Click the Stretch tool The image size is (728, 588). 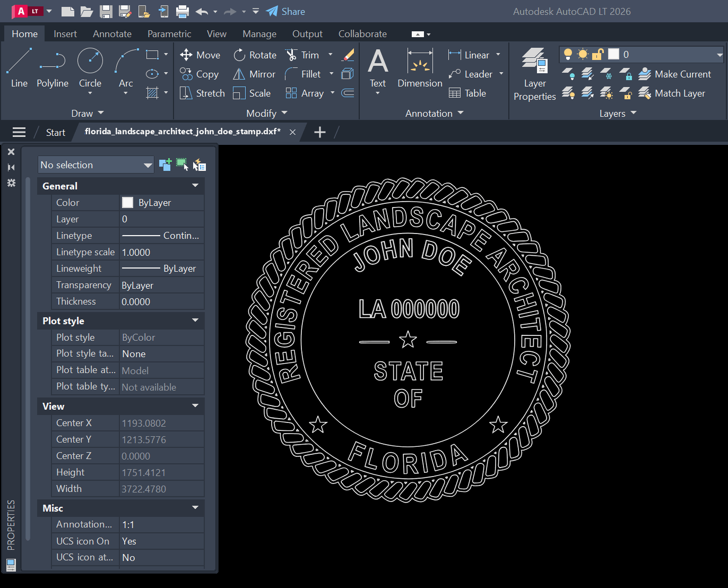202,93
